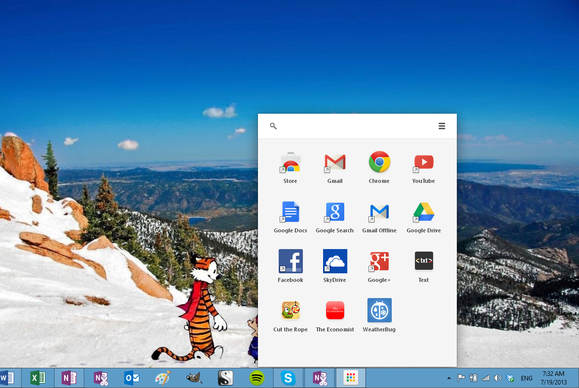This screenshot has width=579, height=388.
Task: Open Spotify from the taskbar
Action: coord(257,378)
